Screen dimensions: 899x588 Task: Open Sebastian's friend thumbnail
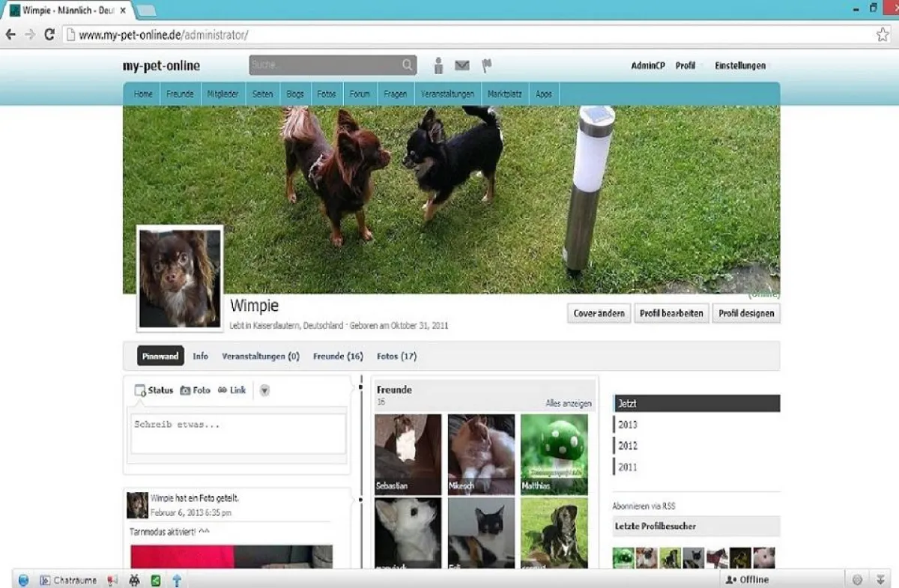pyautogui.click(x=406, y=452)
